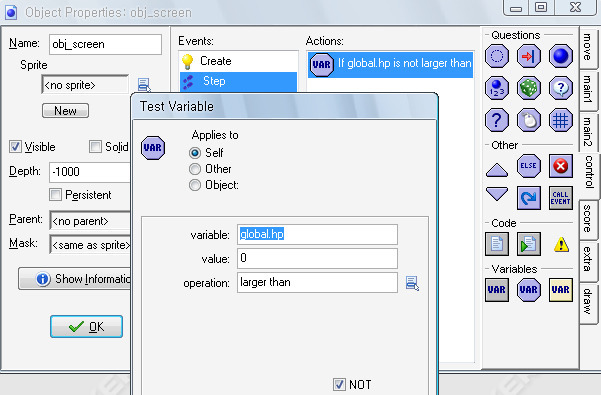This screenshot has width=601, height=395.
Task: Open the Mask same-as-sprite selector
Action: pos(90,244)
